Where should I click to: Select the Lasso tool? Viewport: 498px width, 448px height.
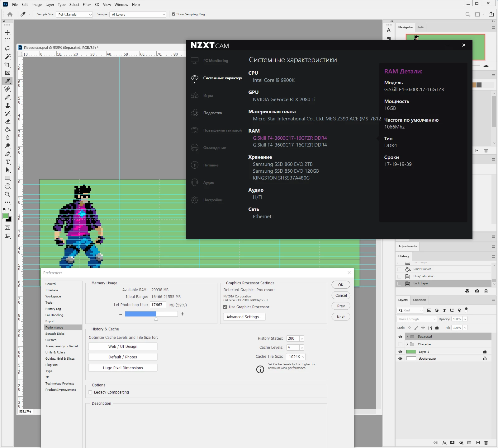click(7, 49)
